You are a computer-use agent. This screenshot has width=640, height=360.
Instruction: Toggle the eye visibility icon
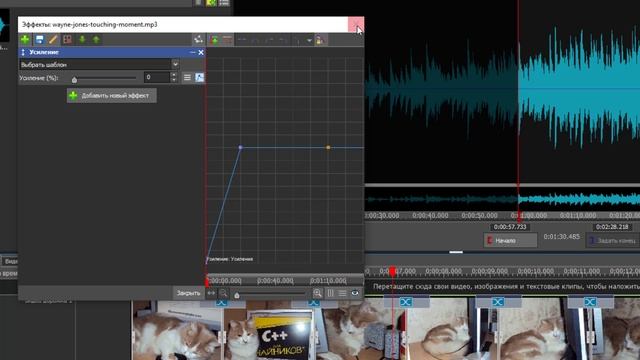point(355,293)
